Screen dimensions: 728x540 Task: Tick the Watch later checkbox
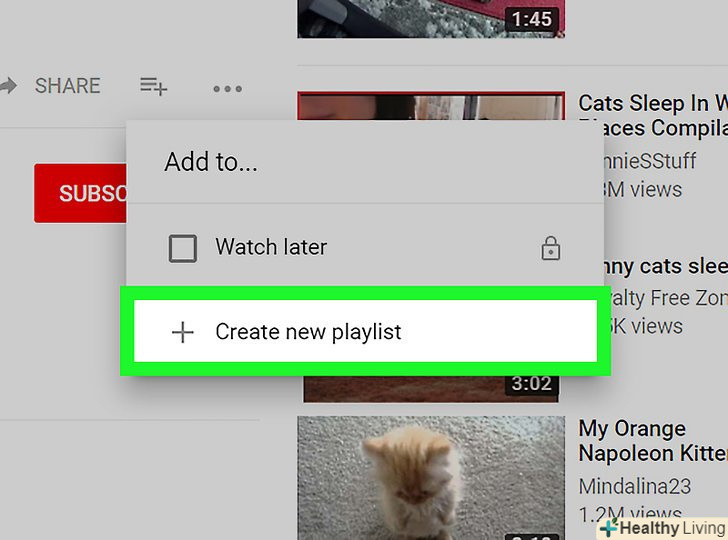(182, 248)
